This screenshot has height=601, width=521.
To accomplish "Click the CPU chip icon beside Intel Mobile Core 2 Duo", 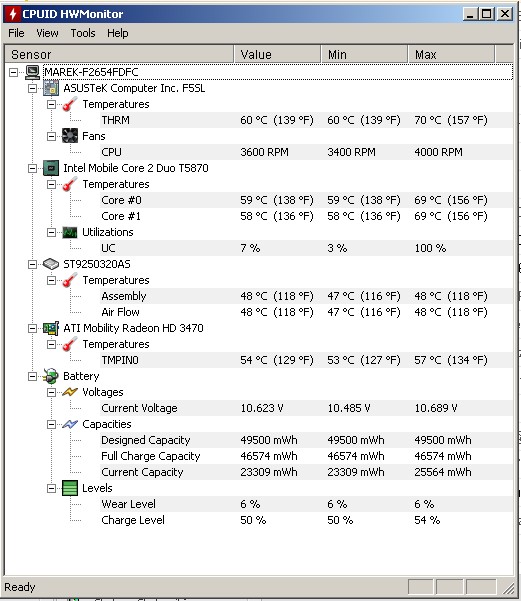I will tap(51, 168).
